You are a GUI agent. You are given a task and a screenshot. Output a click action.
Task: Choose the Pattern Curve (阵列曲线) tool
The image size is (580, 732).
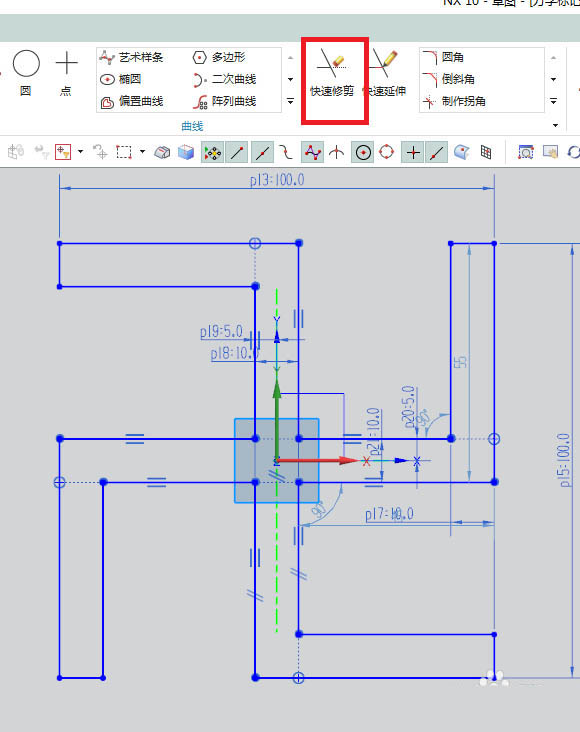click(x=224, y=101)
